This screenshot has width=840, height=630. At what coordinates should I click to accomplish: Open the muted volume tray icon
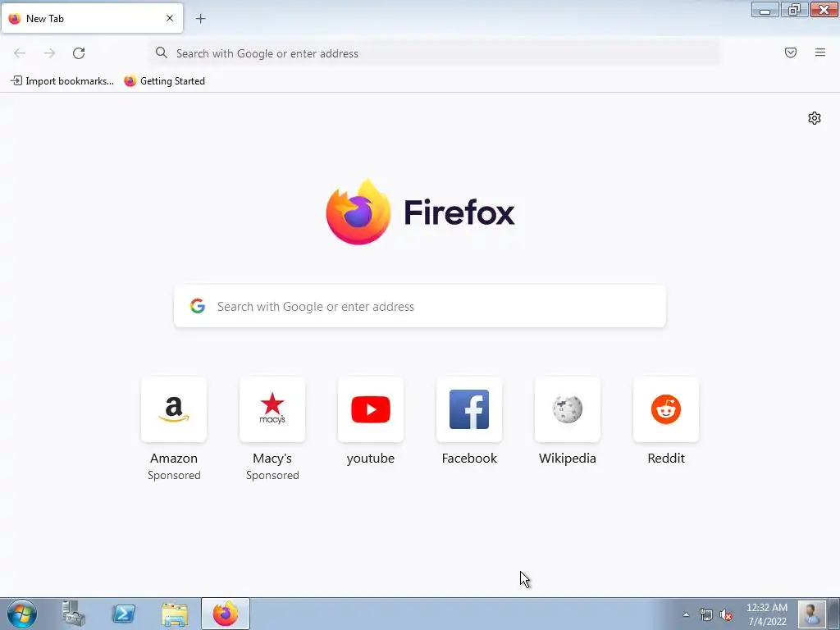tap(726, 614)
